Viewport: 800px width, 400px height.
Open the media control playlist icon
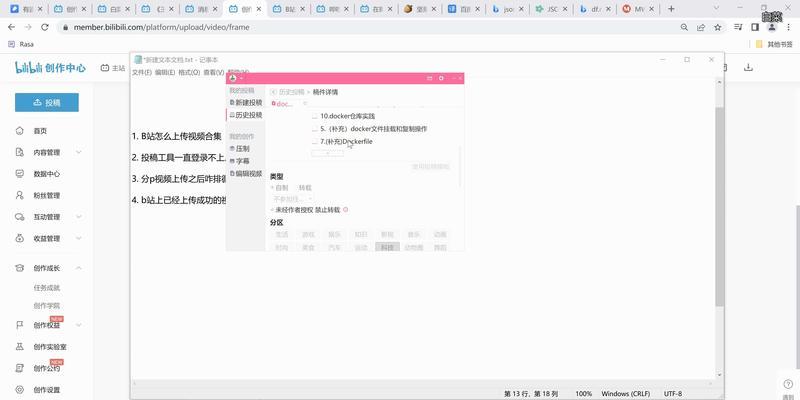(x=738, y=27)
